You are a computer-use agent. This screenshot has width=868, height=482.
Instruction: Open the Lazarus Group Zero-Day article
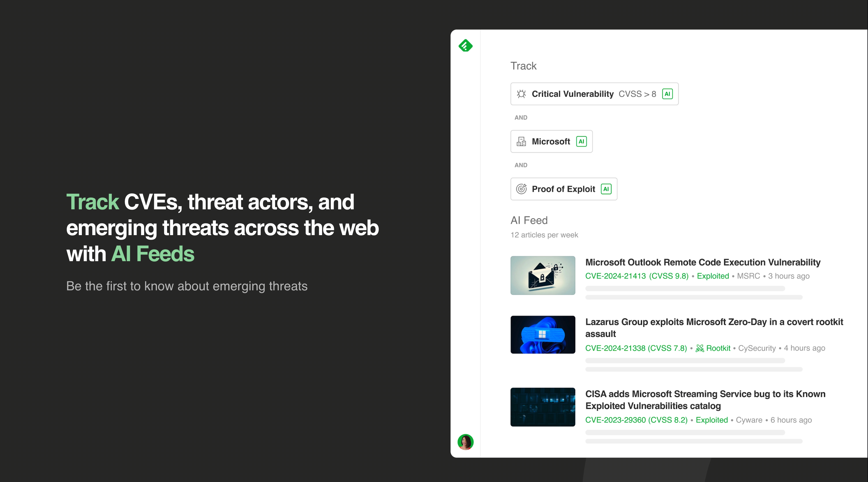[x=714, y=322]
